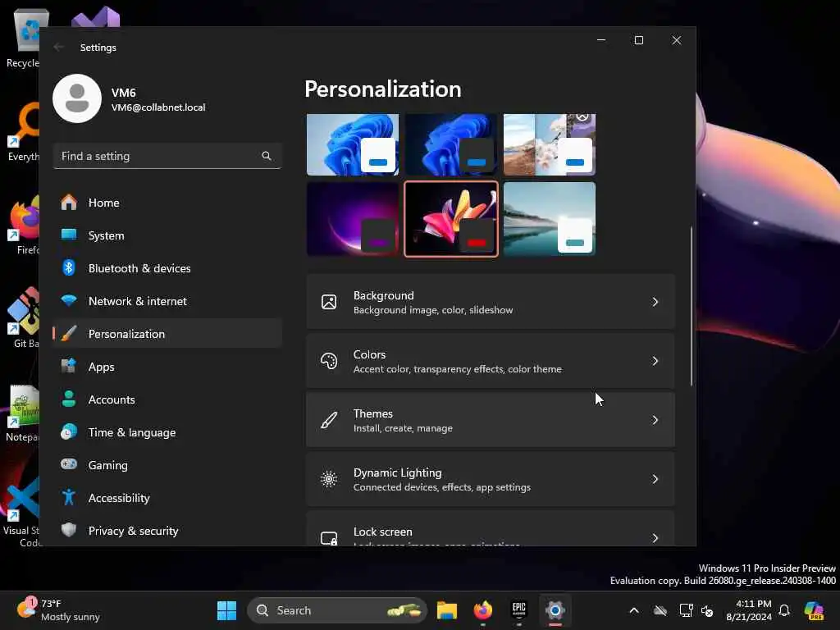Open Home in Settings sidebar
840x630 pixels.
click(167, 203)
